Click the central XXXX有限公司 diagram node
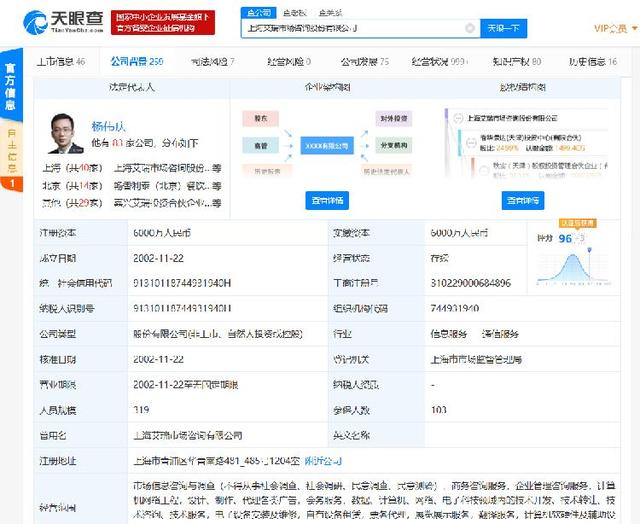Image resolution: width=640 pixels, height=524 pixels. 327,146
